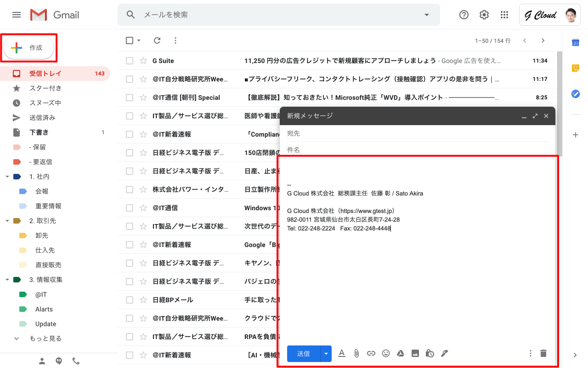This screenshot has width=588, height=368.
Task: Open Google Calendar side panel
Action: coord(575,42)
